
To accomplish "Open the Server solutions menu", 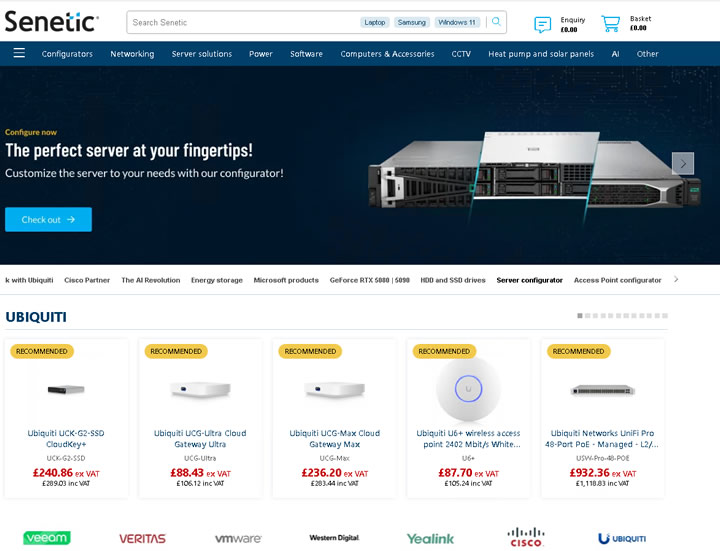I will (202, 54).
